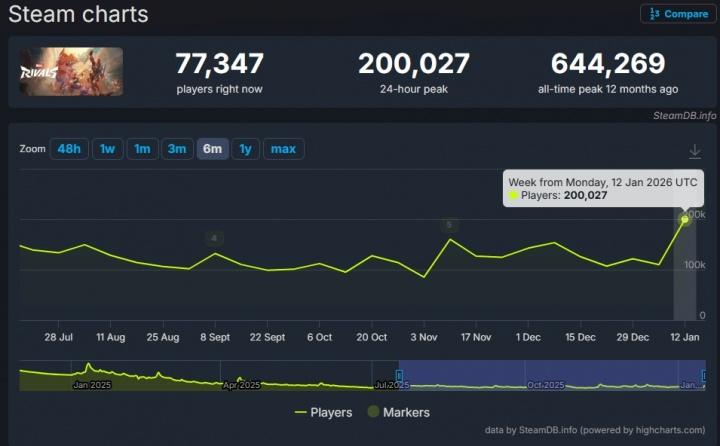Viewport: 720px width, 446px height.
Task: Open the Marvel Rivals game thumbnail
Action: point(71,72)
